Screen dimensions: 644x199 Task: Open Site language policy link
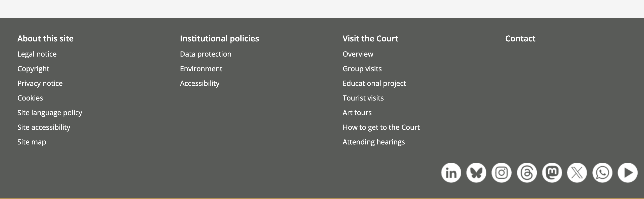pos(50,113)
